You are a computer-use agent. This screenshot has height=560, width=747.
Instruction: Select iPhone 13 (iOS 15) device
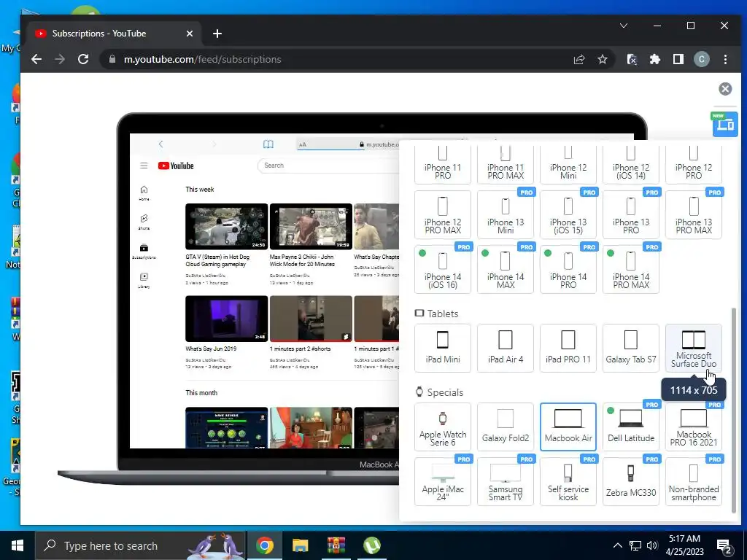[x=568, y=215]
